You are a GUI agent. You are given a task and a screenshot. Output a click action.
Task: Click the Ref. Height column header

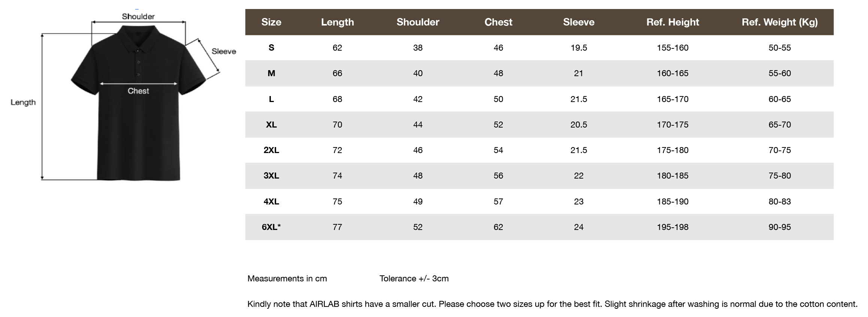coord(672,22)
